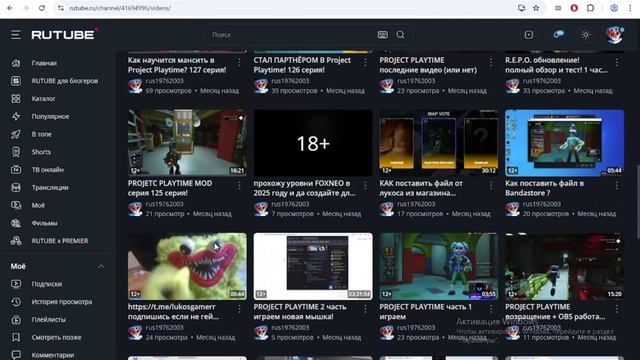
Task: Open title Как научится мансить в Project Playtime
Action: click(177, 65)
